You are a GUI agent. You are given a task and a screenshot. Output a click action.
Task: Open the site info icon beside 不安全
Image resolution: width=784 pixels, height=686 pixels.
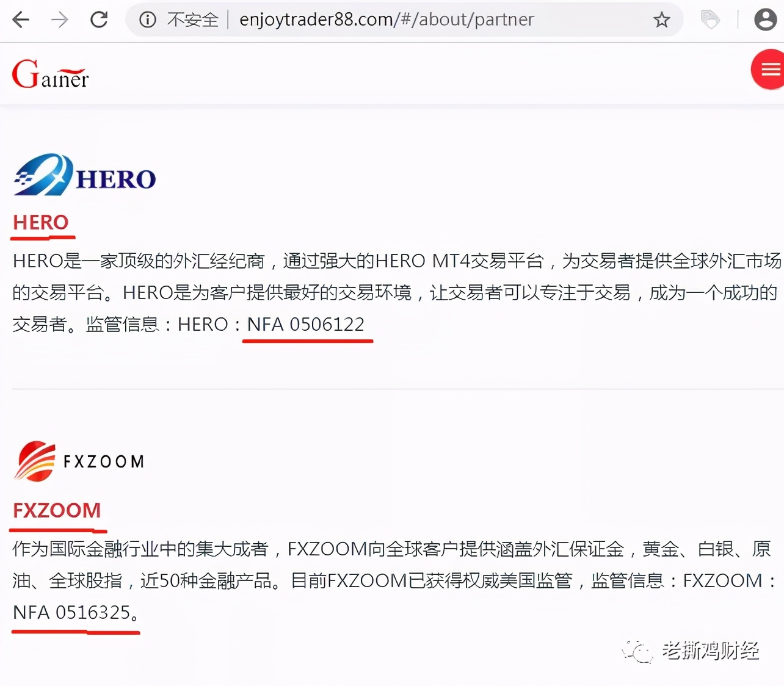(148, 20)
